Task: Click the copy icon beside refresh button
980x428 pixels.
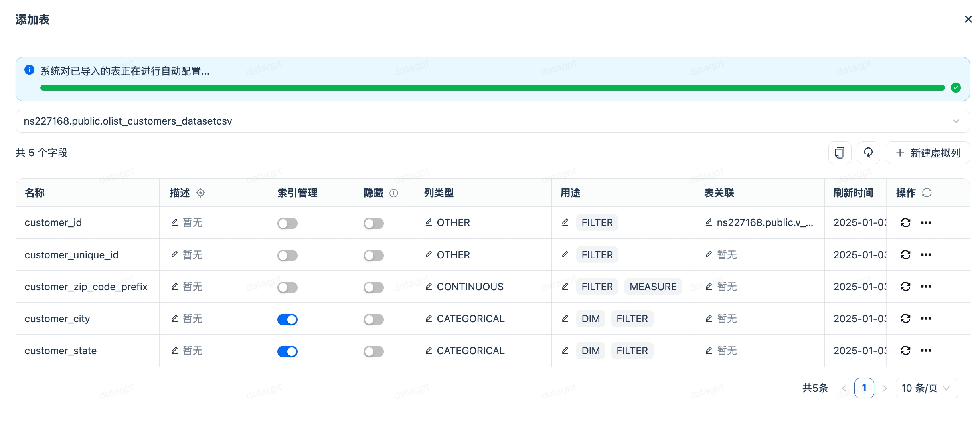Action: pos(840,153)
